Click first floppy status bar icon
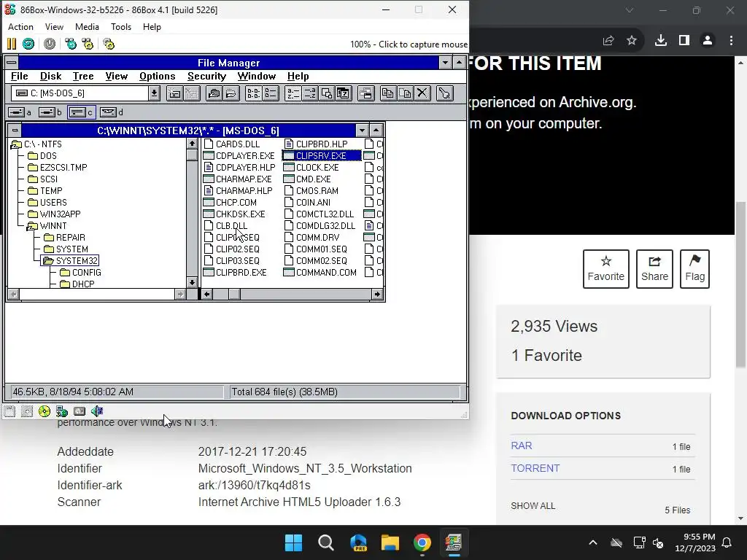The image size is (747, 560). 9,411
